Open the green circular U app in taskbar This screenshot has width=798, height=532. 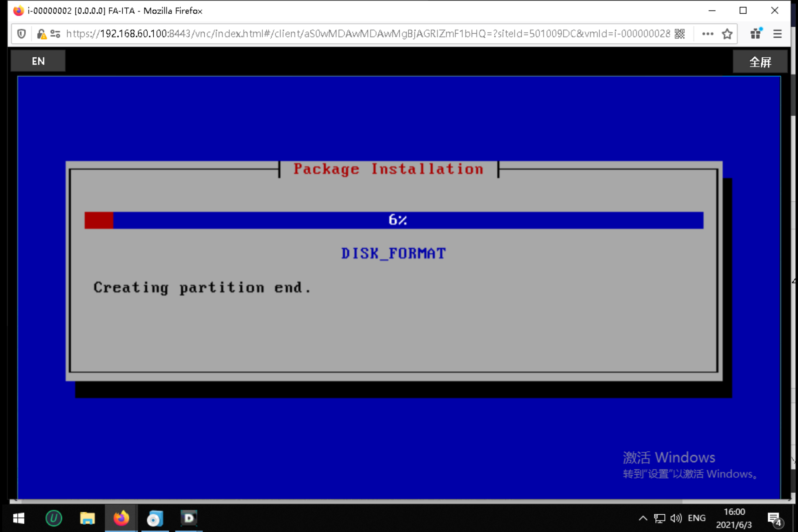tap(54, 518)
